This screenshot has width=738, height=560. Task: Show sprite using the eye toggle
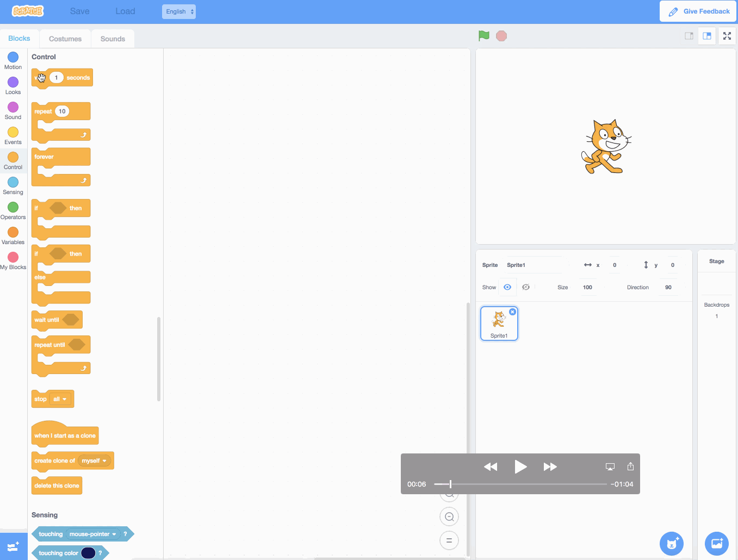(507, 287)
